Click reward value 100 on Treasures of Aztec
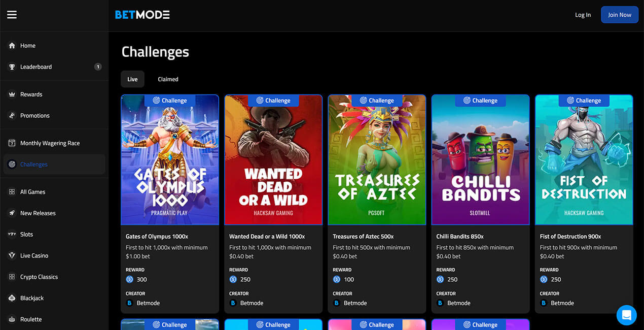 349,279
